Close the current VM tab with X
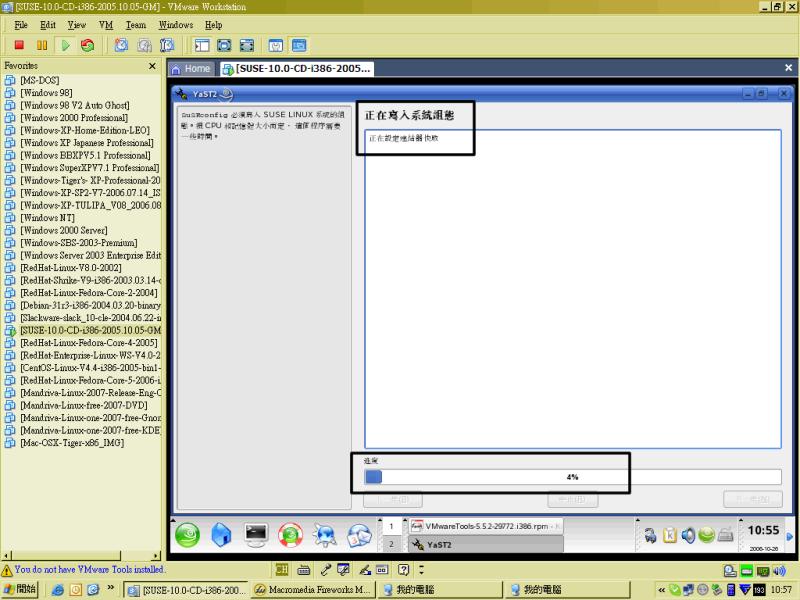 [788, 67]
